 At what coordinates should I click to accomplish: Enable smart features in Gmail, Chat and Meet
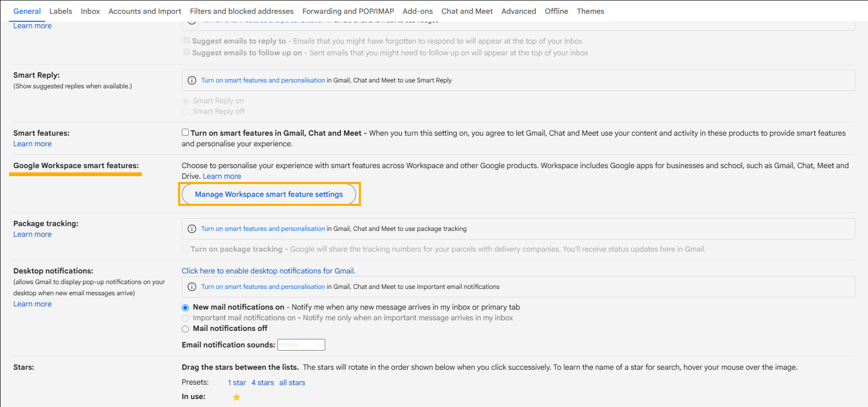(x=185, y=132)
